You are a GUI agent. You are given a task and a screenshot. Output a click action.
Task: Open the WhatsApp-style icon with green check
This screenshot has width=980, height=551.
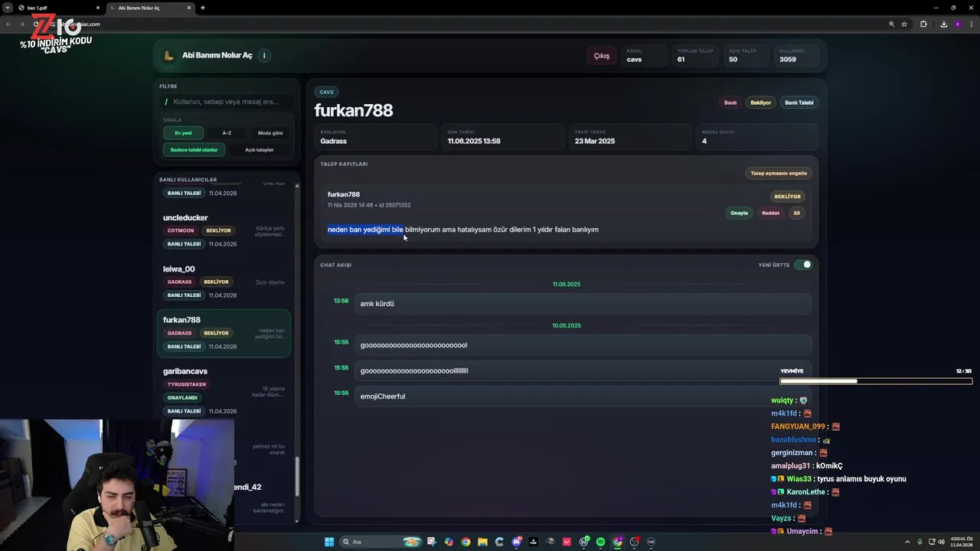584,542
